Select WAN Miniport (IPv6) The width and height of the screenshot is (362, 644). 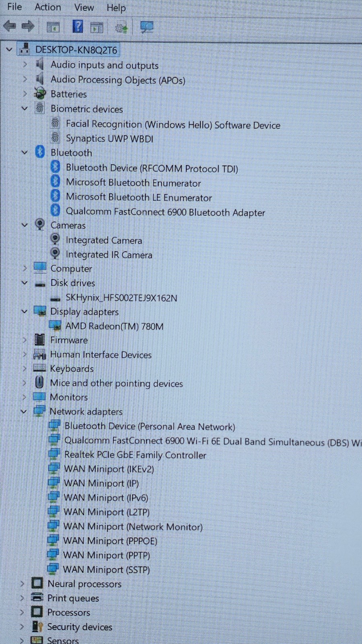[x=106, y=497]
